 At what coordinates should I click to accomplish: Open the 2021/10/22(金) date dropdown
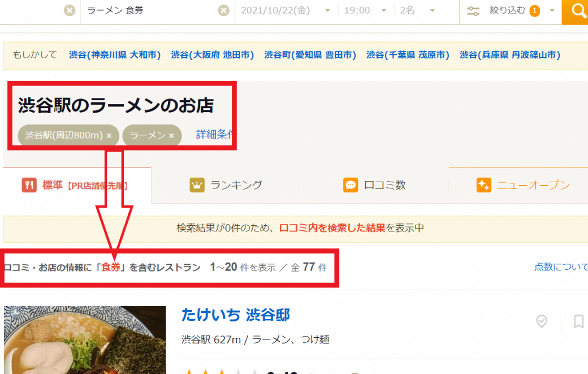click(286, 11)
